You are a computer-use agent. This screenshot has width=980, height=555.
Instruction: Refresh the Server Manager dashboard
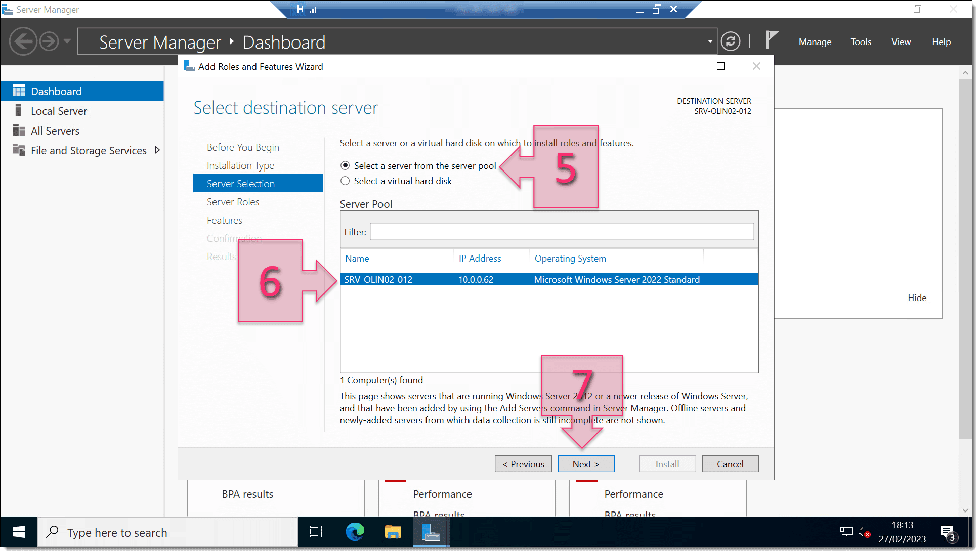coord(730,41)
